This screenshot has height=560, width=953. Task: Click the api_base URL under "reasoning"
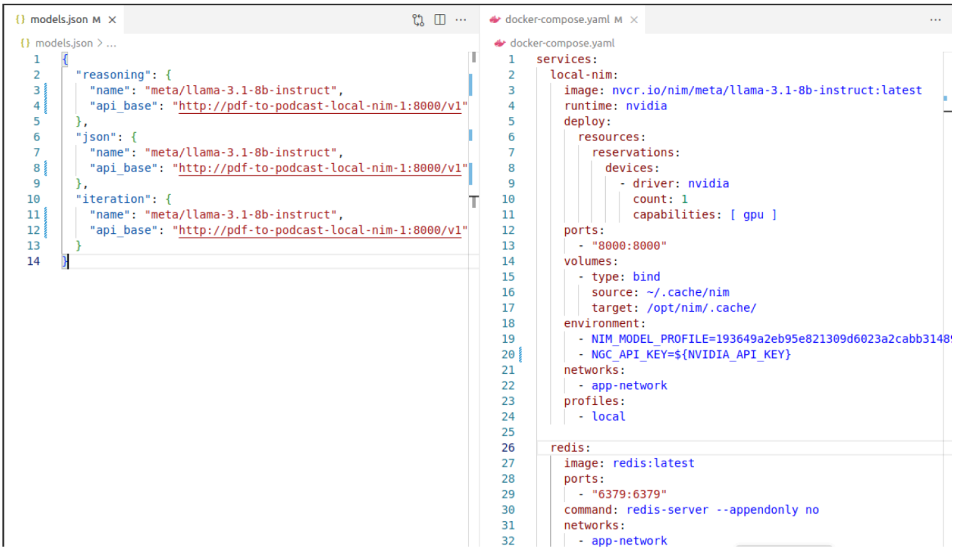pos(320,106)
